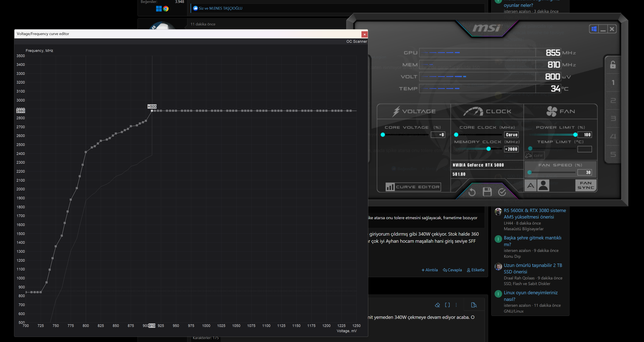Click 'Siz ve M.ENES TAŞÇIOĞLU' likes link
Image resolution: width=644 pixels, height=342 pixels.
coord(221,8)
